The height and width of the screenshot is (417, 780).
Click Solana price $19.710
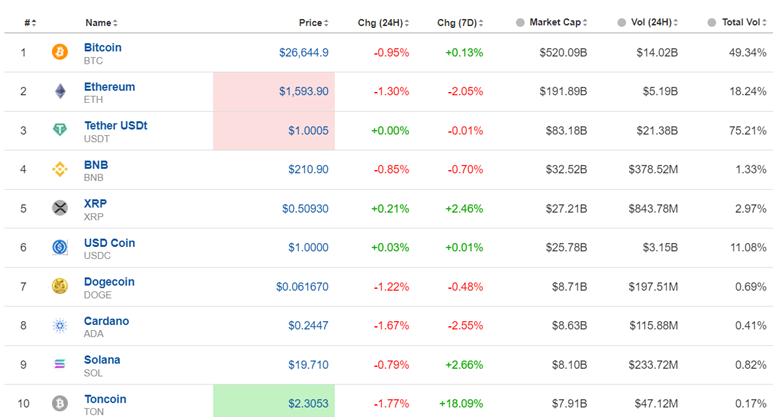tap(308, 365)
